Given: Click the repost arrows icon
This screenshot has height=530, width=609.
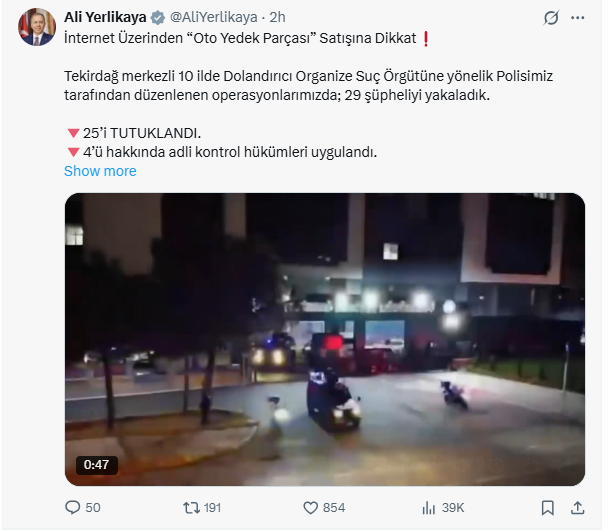Looking at the screenshot, I should 191,507.
